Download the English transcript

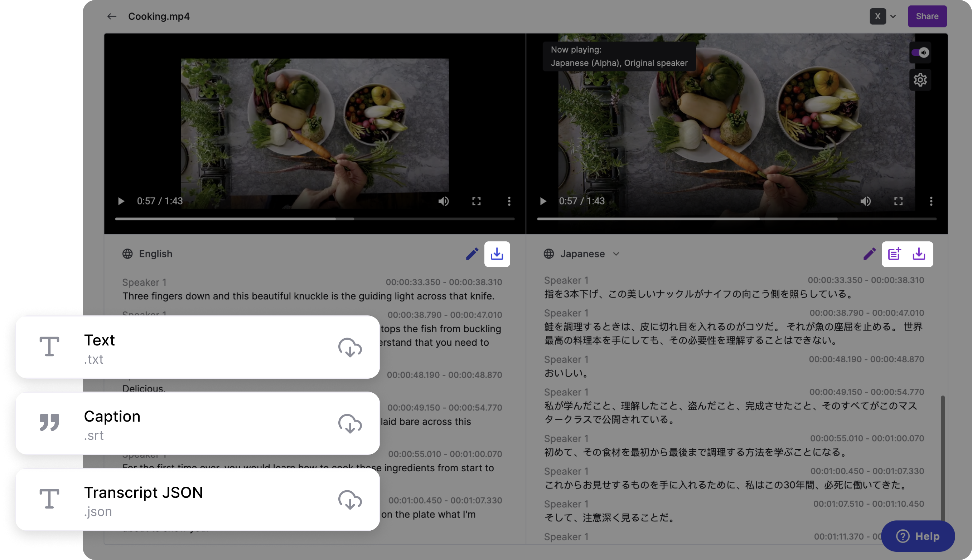click(x=497, y=254)
